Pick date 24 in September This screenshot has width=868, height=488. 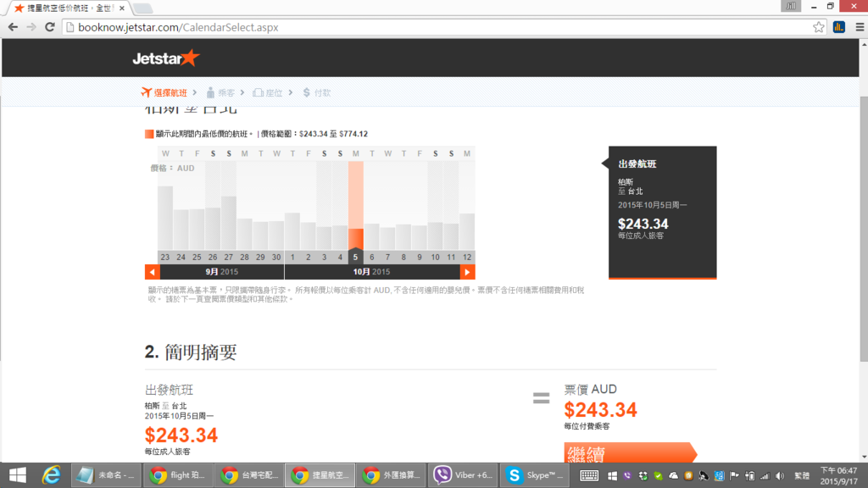pyautogui.click(x=181, y=258)
